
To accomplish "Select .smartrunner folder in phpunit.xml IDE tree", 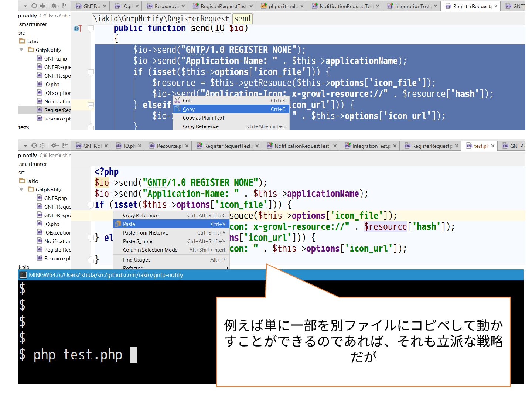I will tap(33, 24).
